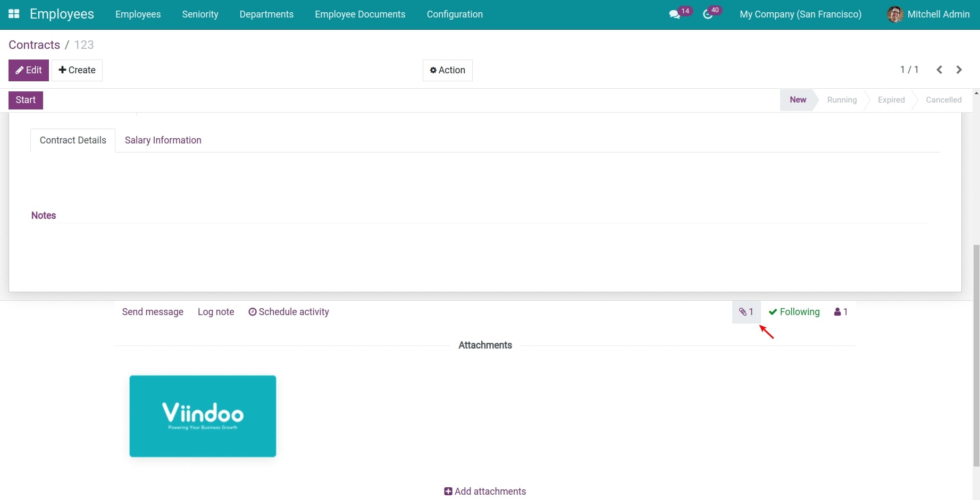The image size is (980, 500).
Task: Open the Configuration menu dropdown
Action: pyautogui.click(x=455, y=14)
